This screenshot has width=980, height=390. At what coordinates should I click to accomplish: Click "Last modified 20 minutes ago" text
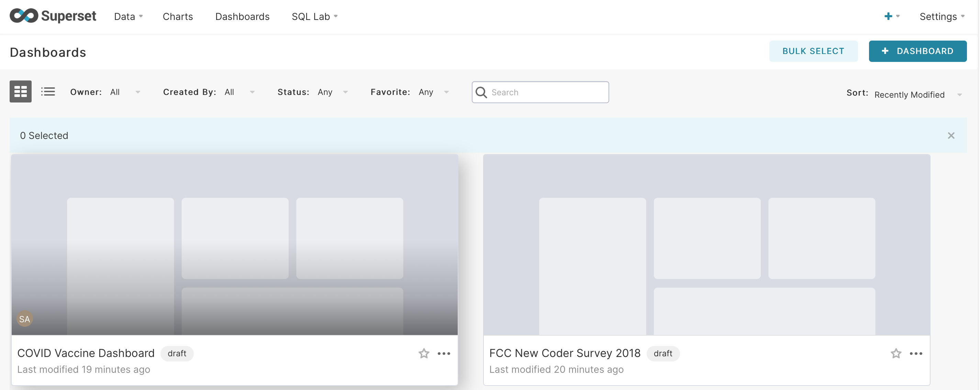point(556,369)
